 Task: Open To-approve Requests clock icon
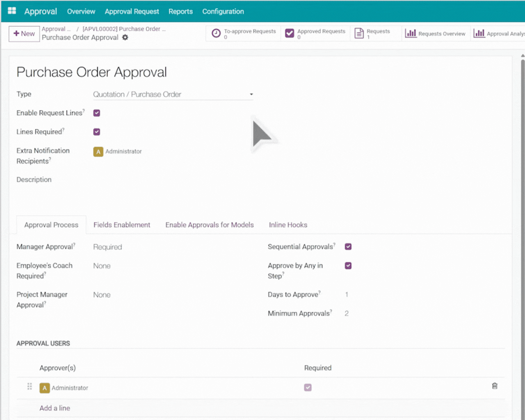click(216, 34)
